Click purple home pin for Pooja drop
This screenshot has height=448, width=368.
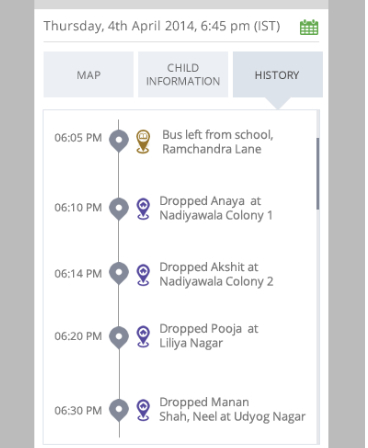coord(143,337)
